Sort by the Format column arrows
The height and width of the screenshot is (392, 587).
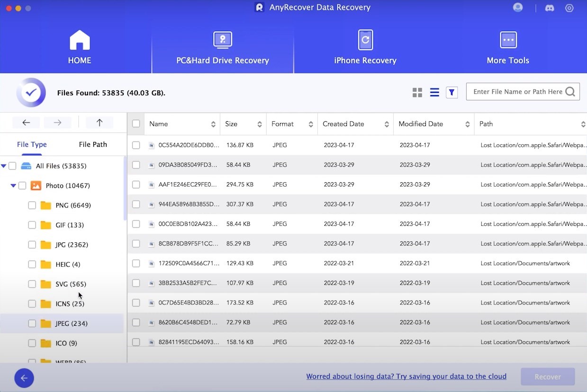311,124
